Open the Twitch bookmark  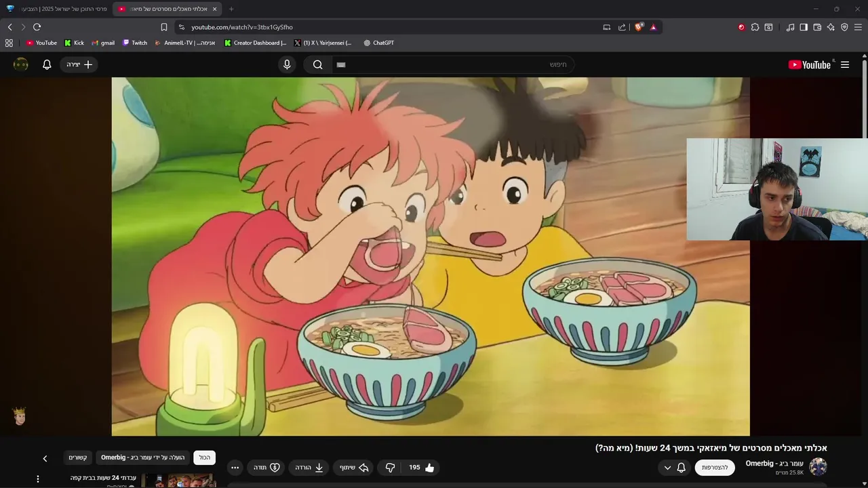click(134, 43)
